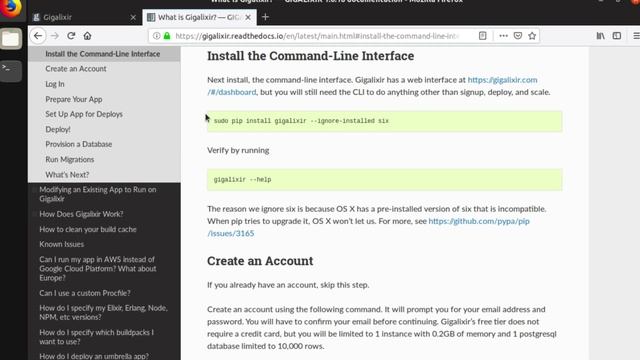The width and height of the screenshot is (640, 360).
Task: Open the browser home page
Action: [87, 36]
